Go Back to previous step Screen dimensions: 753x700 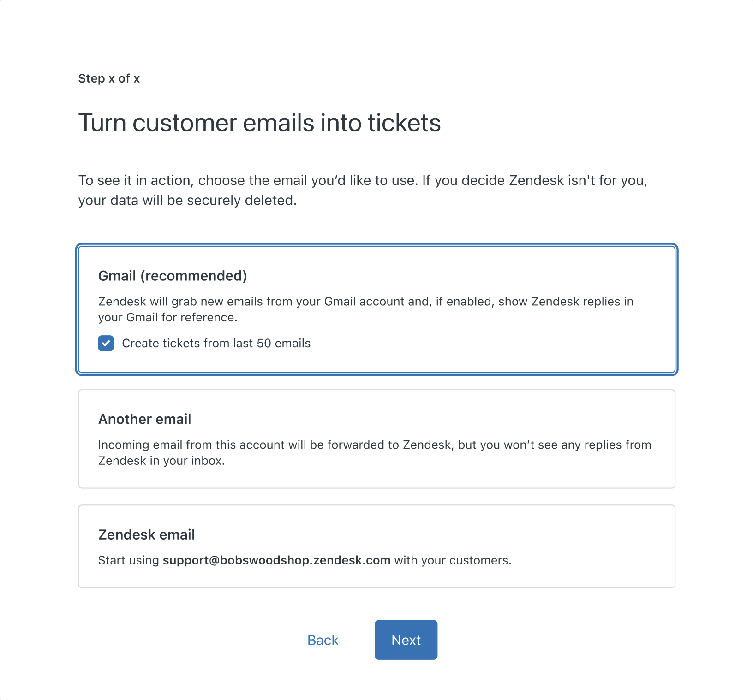[x=323, y=640]
